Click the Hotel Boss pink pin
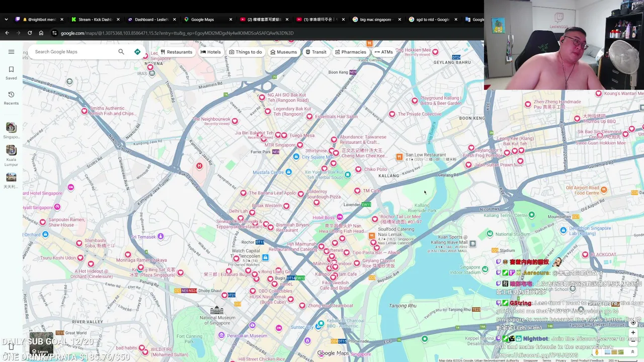Screen dimensions: 644x362 coord(340,217)
